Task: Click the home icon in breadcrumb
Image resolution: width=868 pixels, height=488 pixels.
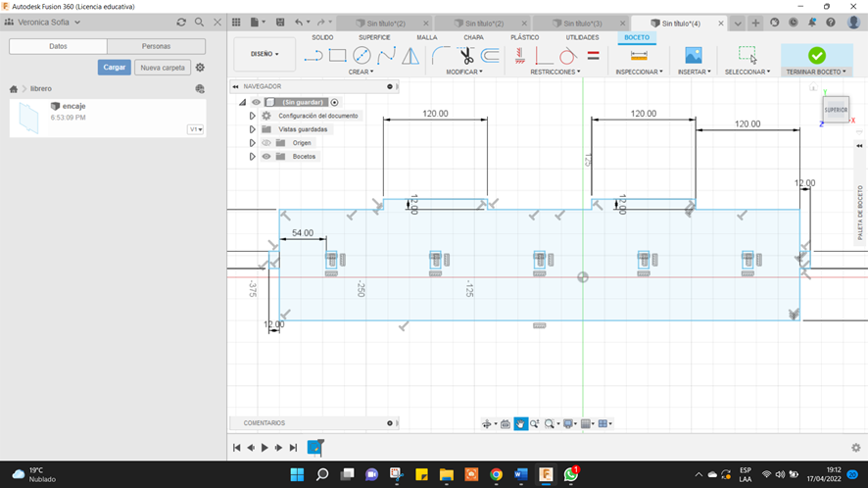Action: point(14,88)
